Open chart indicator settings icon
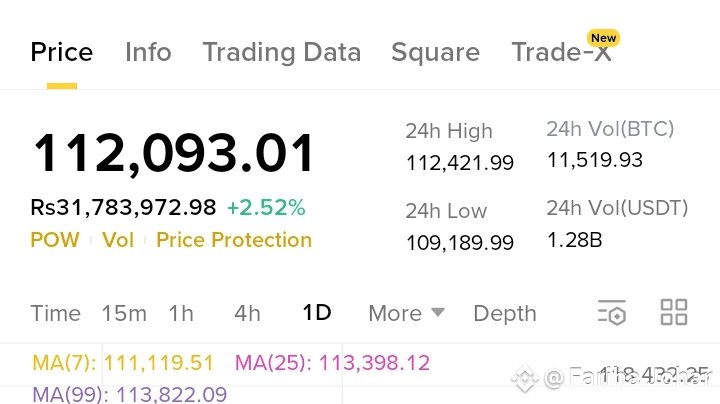 (611, 313)
